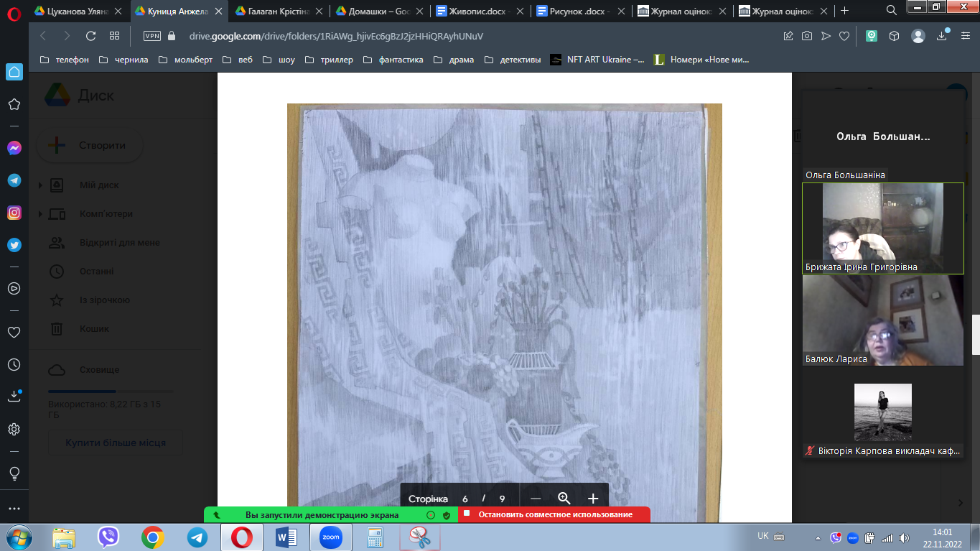Toggle the VPN badge in the address bar
980x551 pixels.
coord(151,36)
